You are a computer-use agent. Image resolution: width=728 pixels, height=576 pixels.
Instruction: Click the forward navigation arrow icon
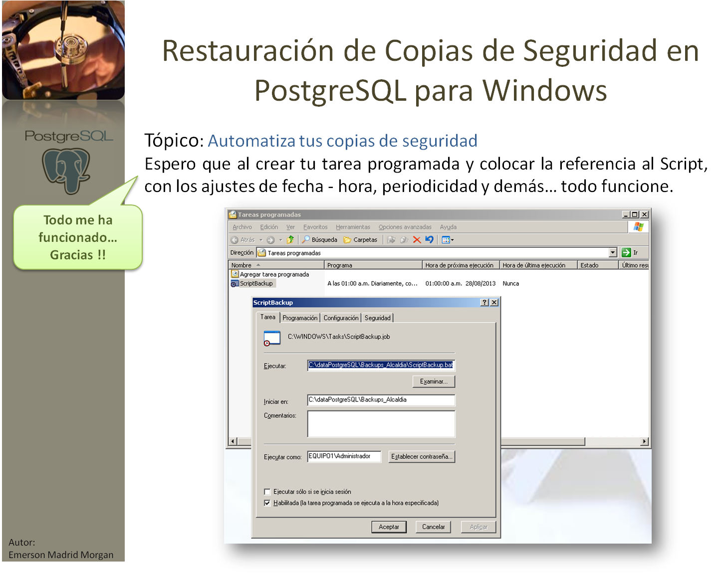[270, 240]
